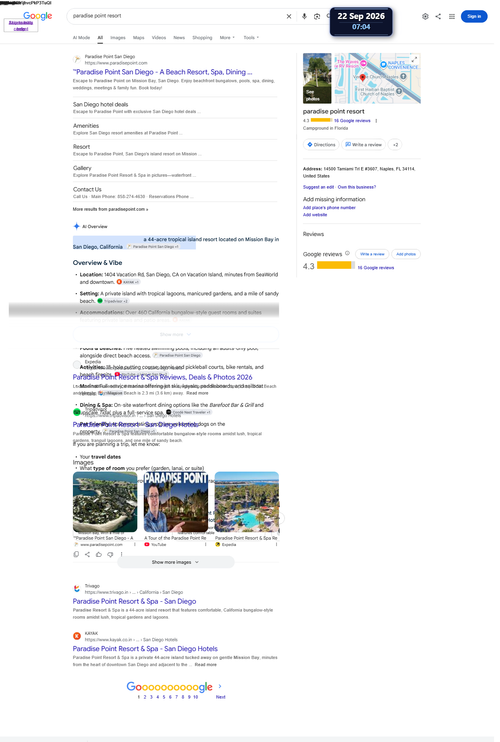The width and height of the screenshot is (500, 742).
Task: Click the KAYAK favicon in search results
Action: [x=77, y=636]
